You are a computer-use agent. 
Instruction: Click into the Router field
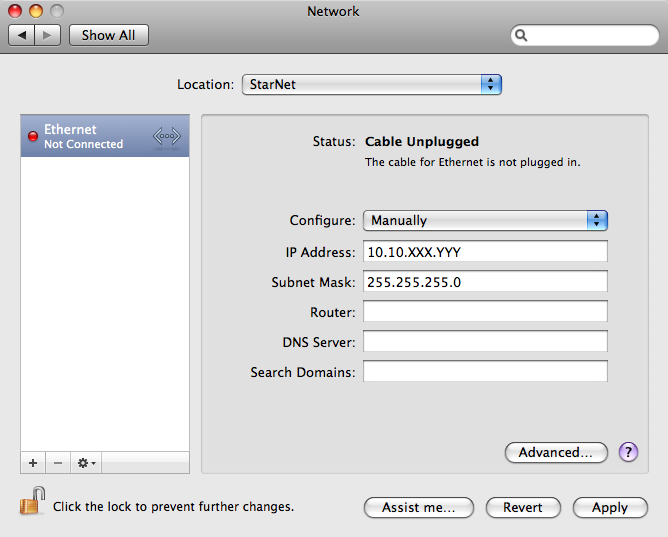(x=485, y=312)
